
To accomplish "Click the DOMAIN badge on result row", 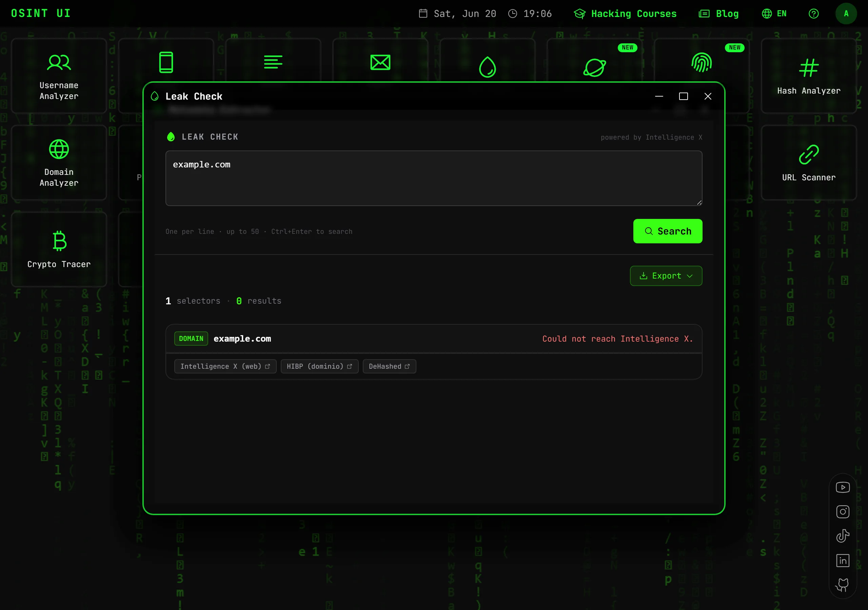I will pos(191,339).
